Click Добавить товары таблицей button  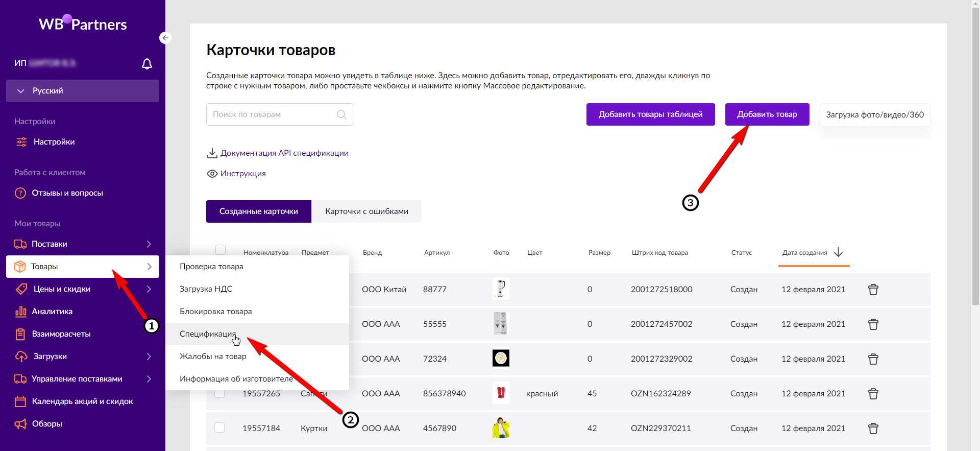(x=650, y=114)
